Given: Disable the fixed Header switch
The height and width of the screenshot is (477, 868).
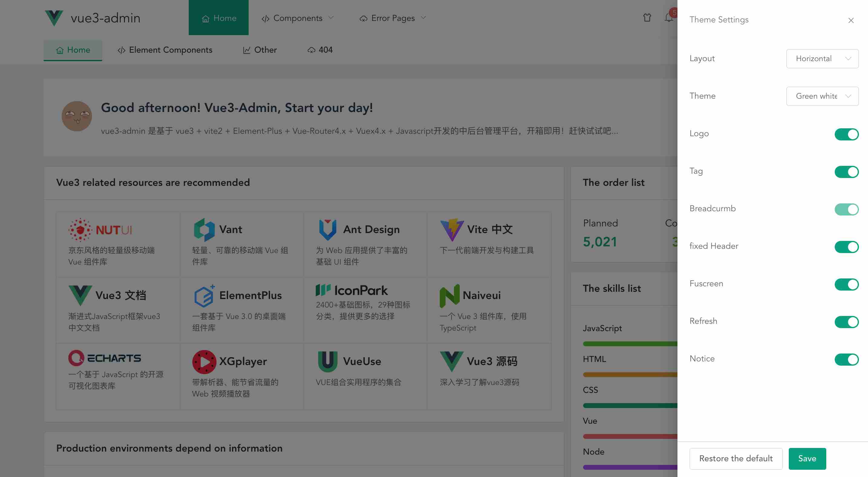Looking at the screenshot, I should (x=846, y=247).
